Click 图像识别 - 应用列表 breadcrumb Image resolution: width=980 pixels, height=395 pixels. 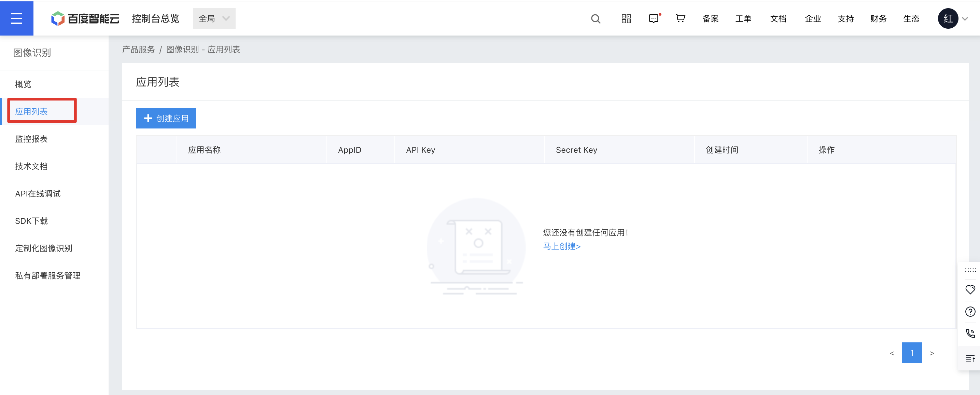point(203,50)
